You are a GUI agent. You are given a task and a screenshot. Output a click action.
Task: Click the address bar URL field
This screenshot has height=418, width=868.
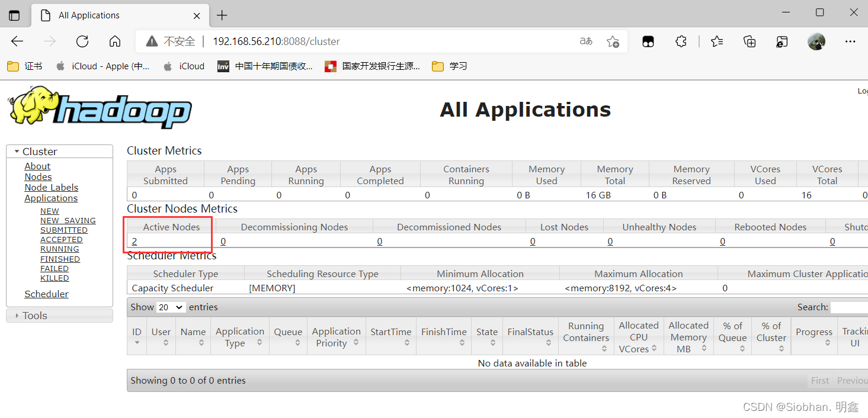coord(355,41)
